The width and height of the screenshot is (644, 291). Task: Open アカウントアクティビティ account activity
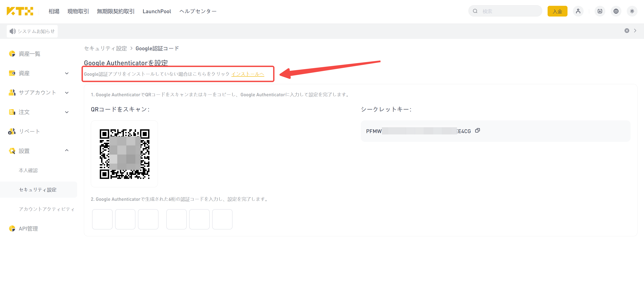(47, 209)
